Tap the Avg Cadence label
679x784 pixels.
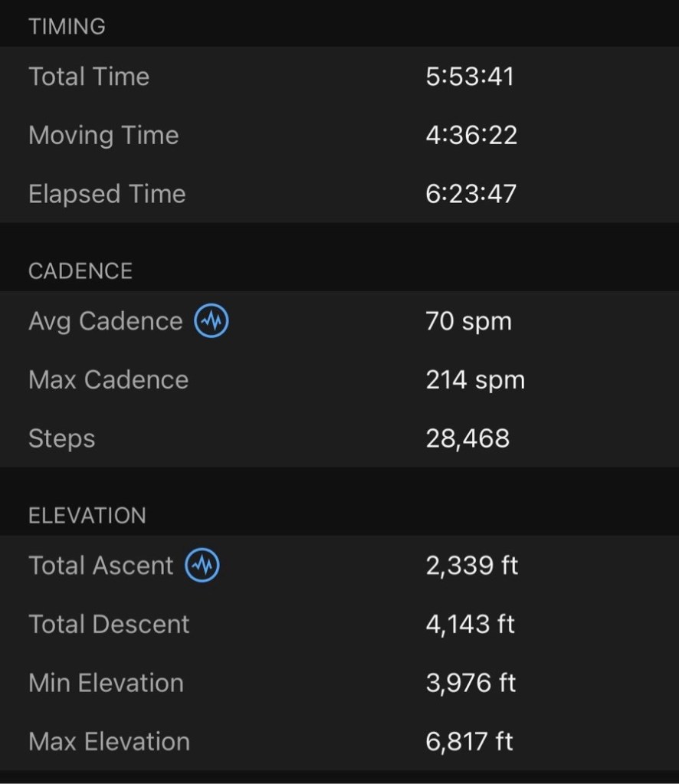click(x=105, y=321)
